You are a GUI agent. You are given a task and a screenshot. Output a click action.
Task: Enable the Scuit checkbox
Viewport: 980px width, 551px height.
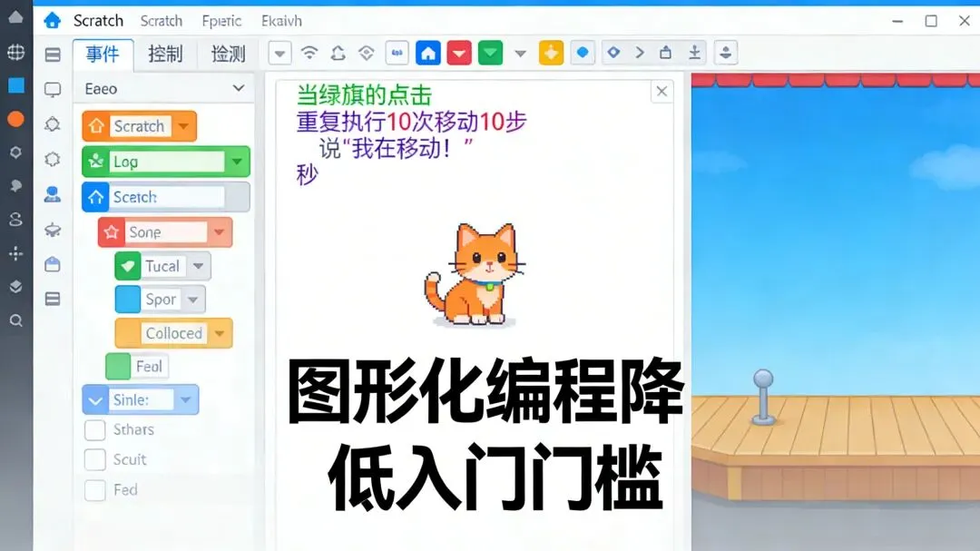95,459
